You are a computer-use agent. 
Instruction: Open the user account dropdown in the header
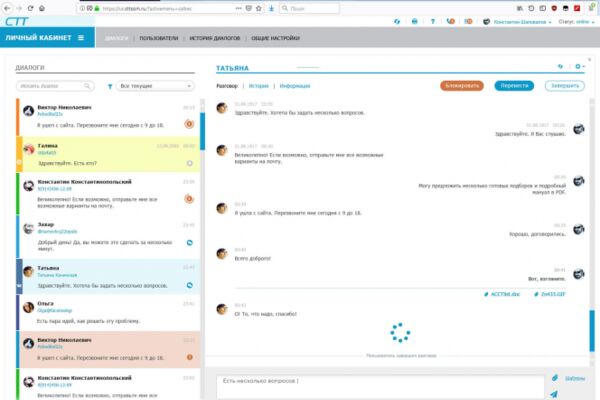tap(517, 22)
